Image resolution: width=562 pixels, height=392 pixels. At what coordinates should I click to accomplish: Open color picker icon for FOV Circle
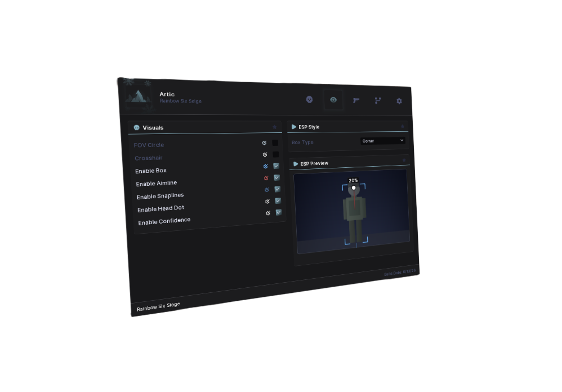[x=265, y=142]
